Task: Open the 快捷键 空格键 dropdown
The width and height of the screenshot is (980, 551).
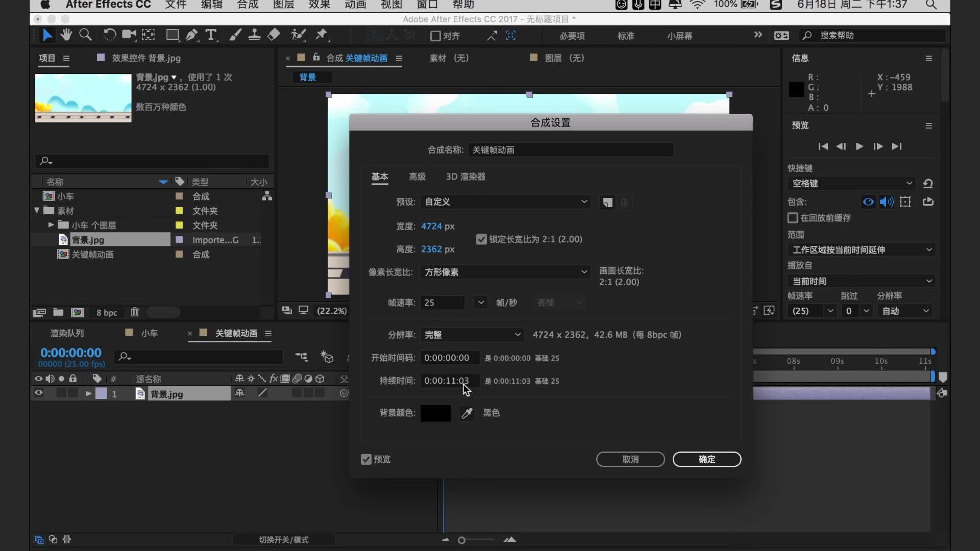Action: tap(852, 184)
